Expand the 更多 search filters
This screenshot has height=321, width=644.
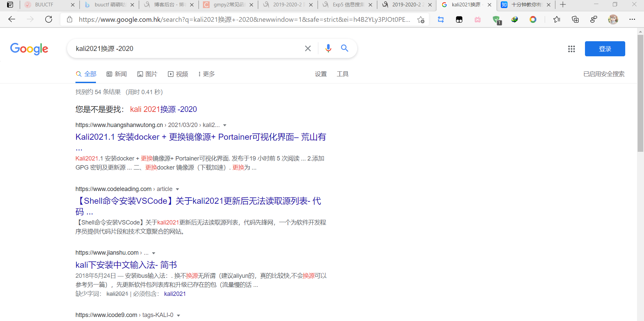pos(207,74)
